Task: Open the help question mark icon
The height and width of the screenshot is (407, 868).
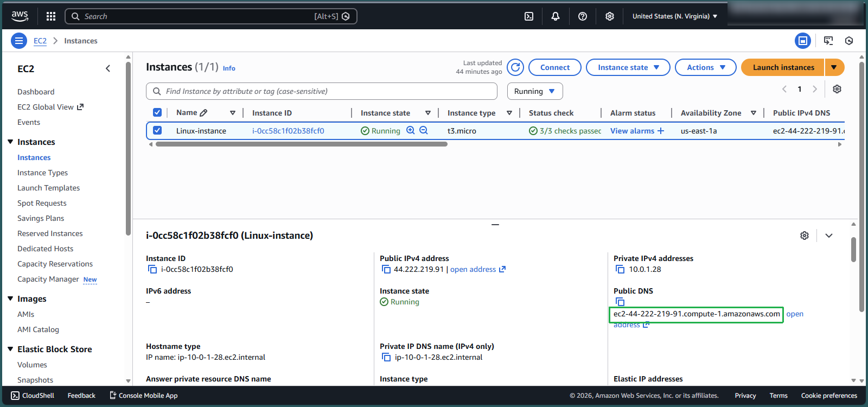Action: [x=583, y=16]
